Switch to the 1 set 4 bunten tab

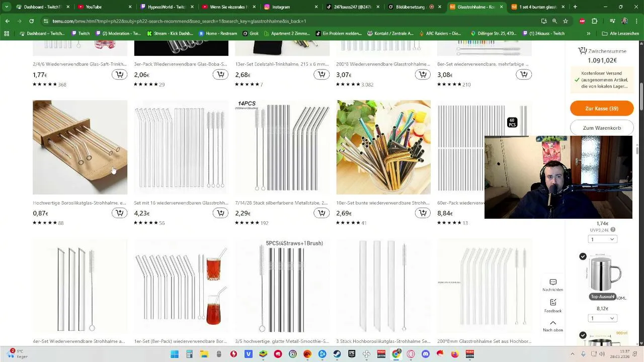tap(537, 7)
